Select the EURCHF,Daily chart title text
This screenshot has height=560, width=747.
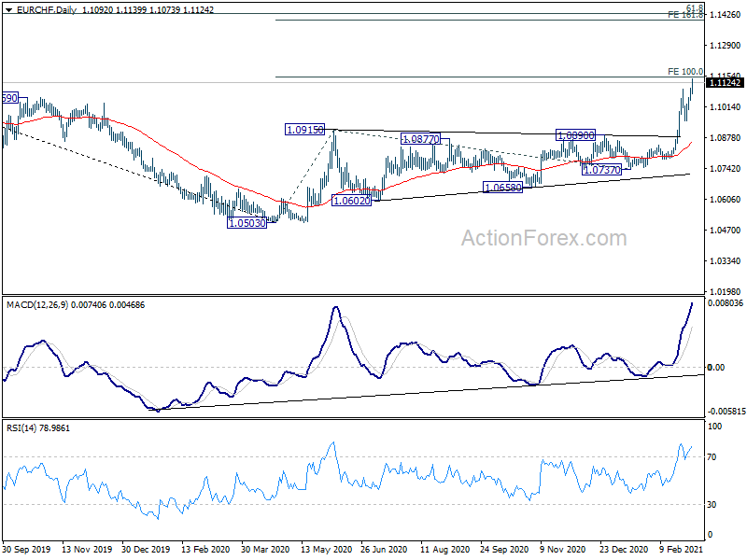(46, 9)
